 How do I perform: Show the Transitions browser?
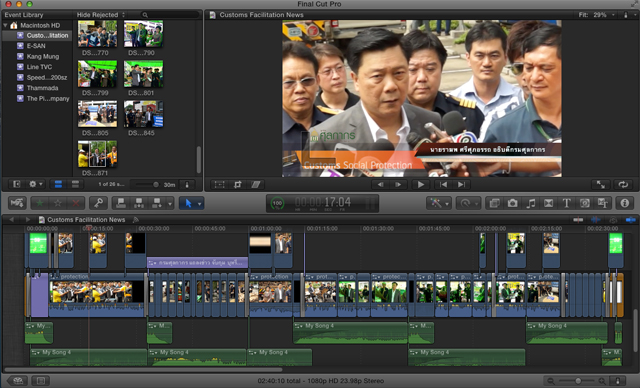coord(549,203)
